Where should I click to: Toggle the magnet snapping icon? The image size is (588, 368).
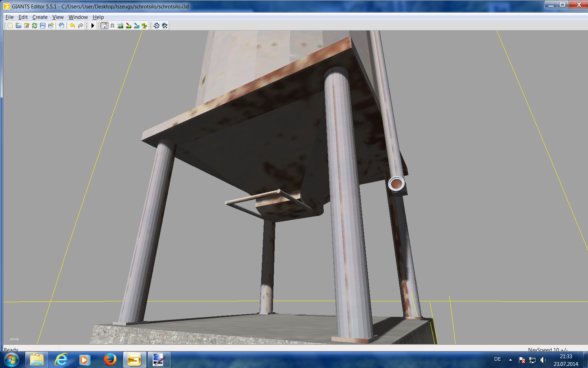[x=112, y=26]
